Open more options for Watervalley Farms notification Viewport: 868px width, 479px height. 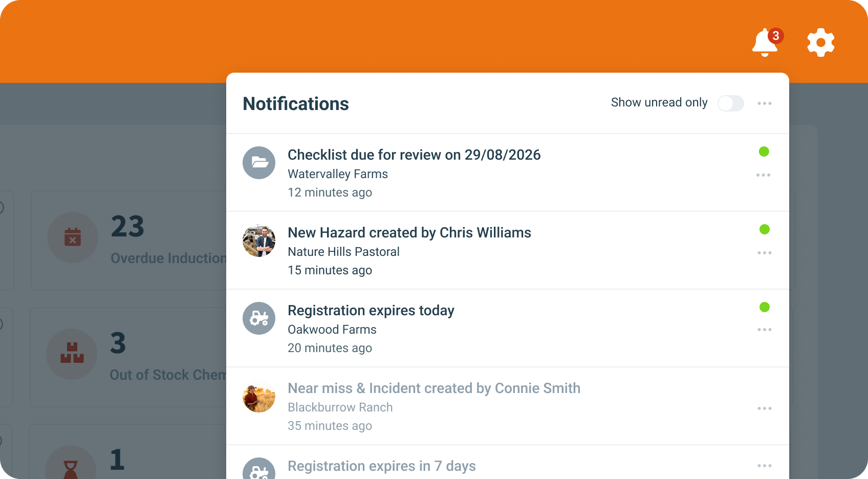pyautogui.click(x=764, y=175)
